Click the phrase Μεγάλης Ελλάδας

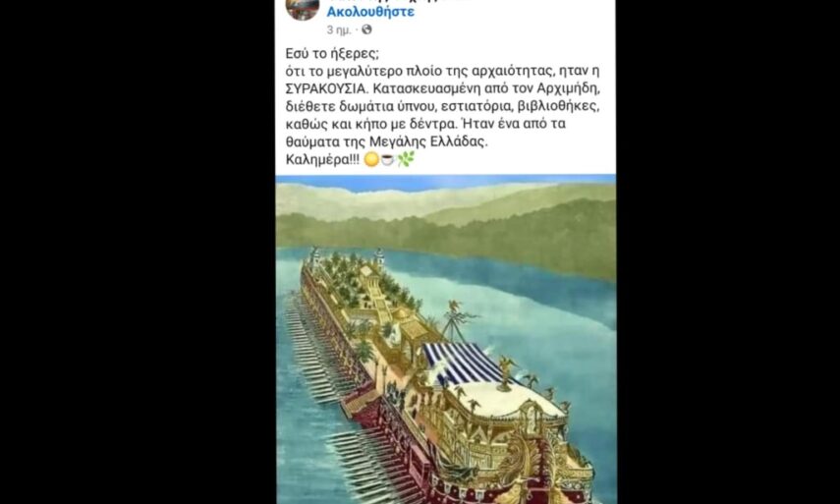point(428,141)
